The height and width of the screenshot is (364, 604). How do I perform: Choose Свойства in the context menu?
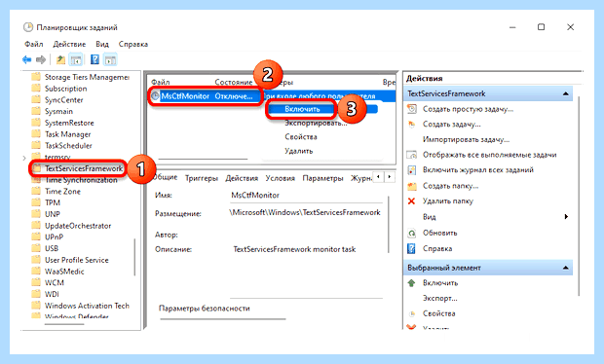point(301,137)
